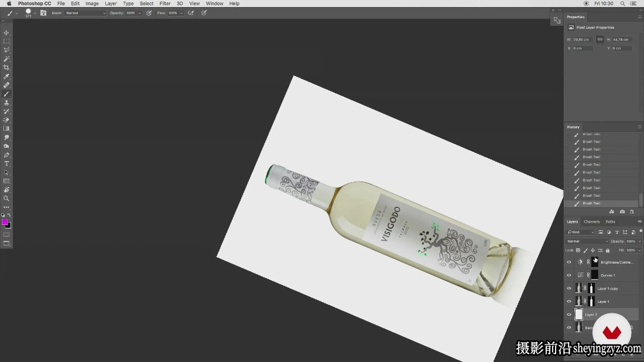Click the Layer 2 thumbnail
The height and width of the screenshot is (362, 644).
click(578, 315)
